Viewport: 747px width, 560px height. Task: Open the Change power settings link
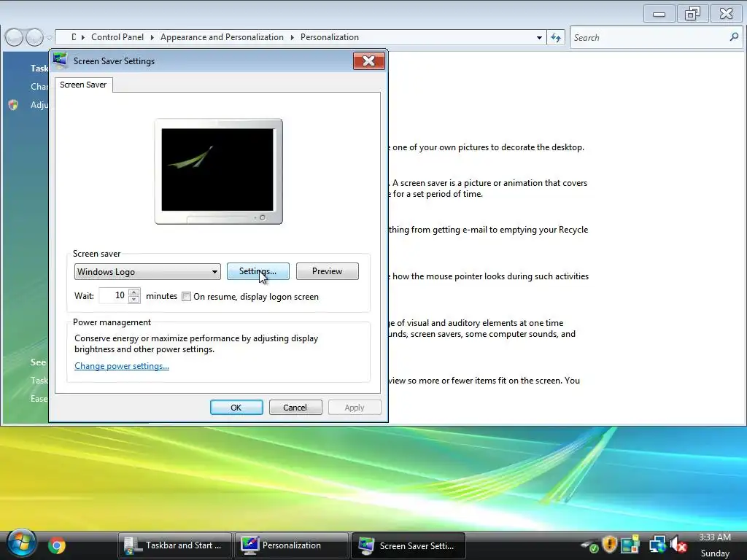click(122, 366)
